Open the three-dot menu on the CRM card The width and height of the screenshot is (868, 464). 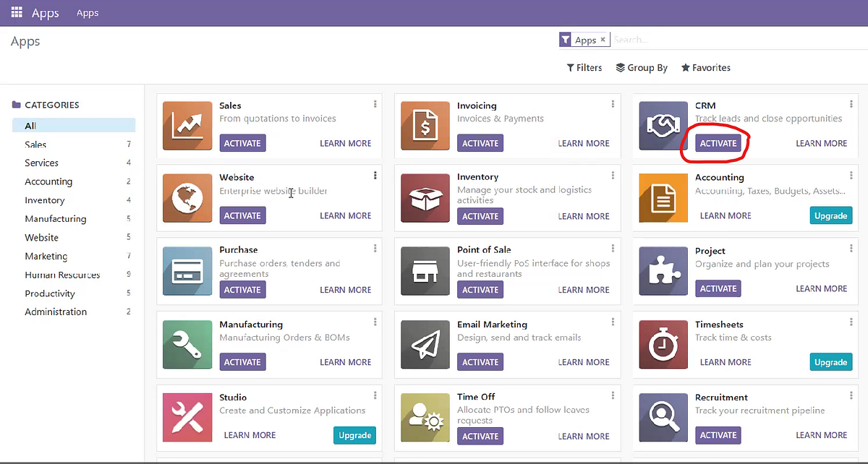(851, 103)
